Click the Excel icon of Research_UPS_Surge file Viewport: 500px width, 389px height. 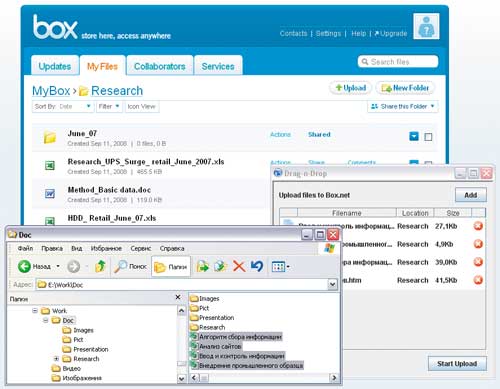pyautogui.click(x=50, y=165)
